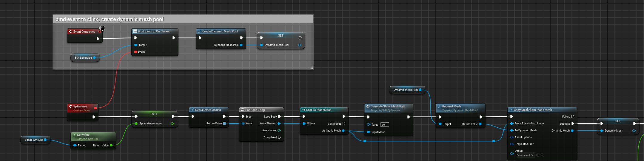644x161 pixels.
Task: Select the comment box title bar
Action: click(183, 19)
